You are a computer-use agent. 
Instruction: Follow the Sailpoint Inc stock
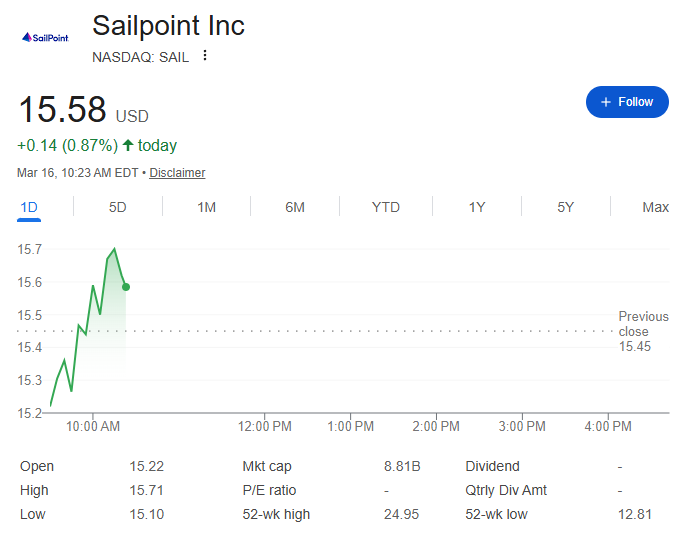tap(627, 102)
